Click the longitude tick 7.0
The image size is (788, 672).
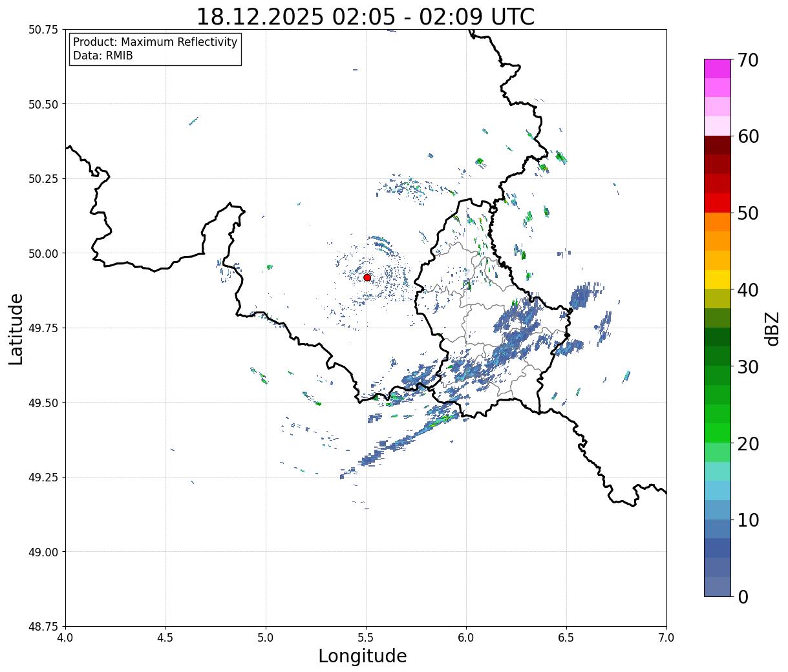[x=666, y=638]
